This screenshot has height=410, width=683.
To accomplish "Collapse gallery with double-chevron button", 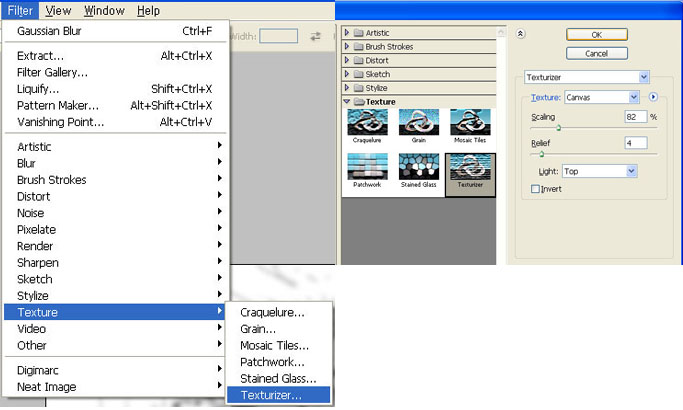I will click(521, 34).
